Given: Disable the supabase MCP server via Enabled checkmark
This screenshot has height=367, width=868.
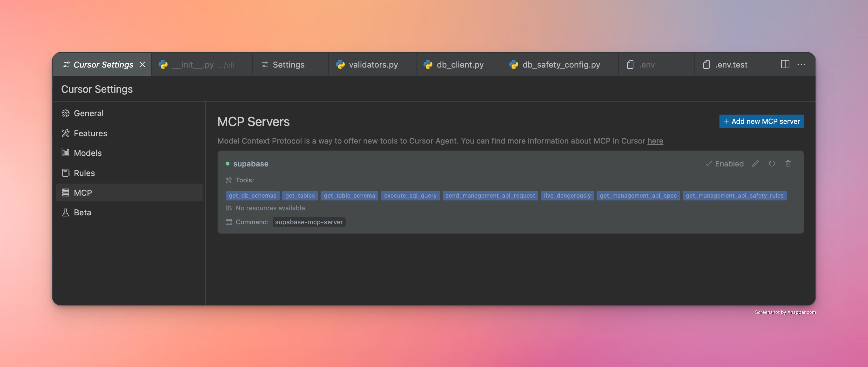Looking at the screenshot, I should 709,164.
